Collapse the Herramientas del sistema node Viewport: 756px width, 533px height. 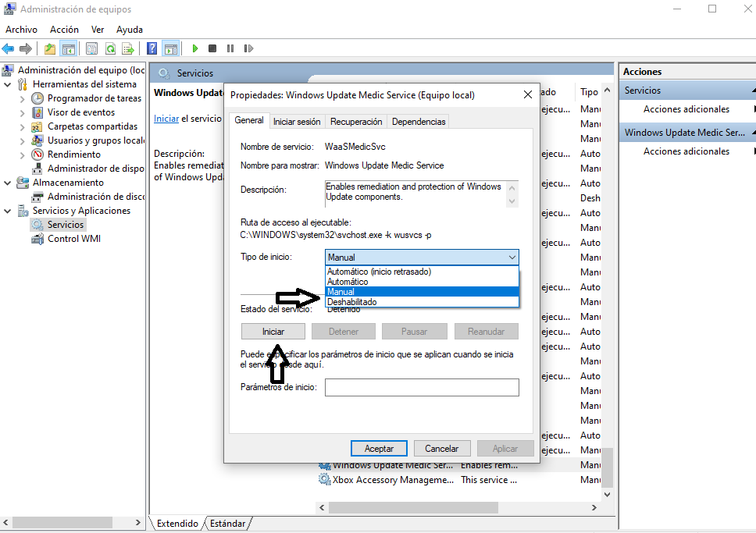pos(8,84)
